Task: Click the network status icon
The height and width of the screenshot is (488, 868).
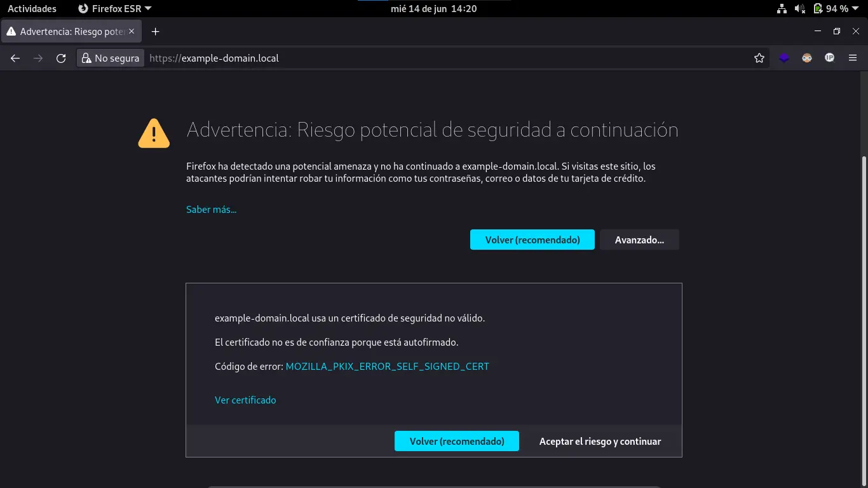Action: tap(782, 9)
